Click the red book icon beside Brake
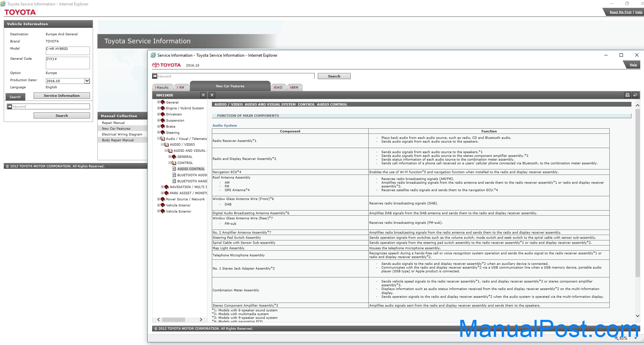The width and height of the screenshot is (644, 345). [x=163, y=126]
